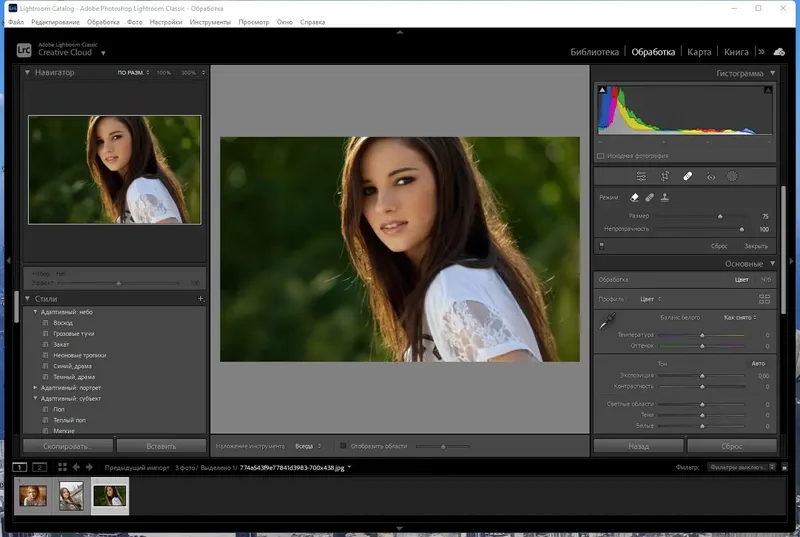Viewport: 800px width, 537px height.
Task: Pick the White Balance eyedropper
Action: point(606,321)
